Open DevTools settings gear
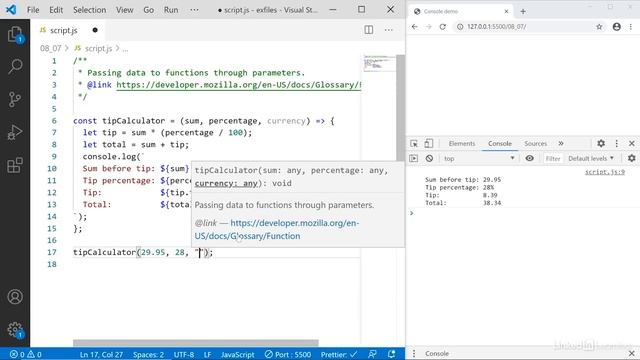 click(x=601, y=143)
